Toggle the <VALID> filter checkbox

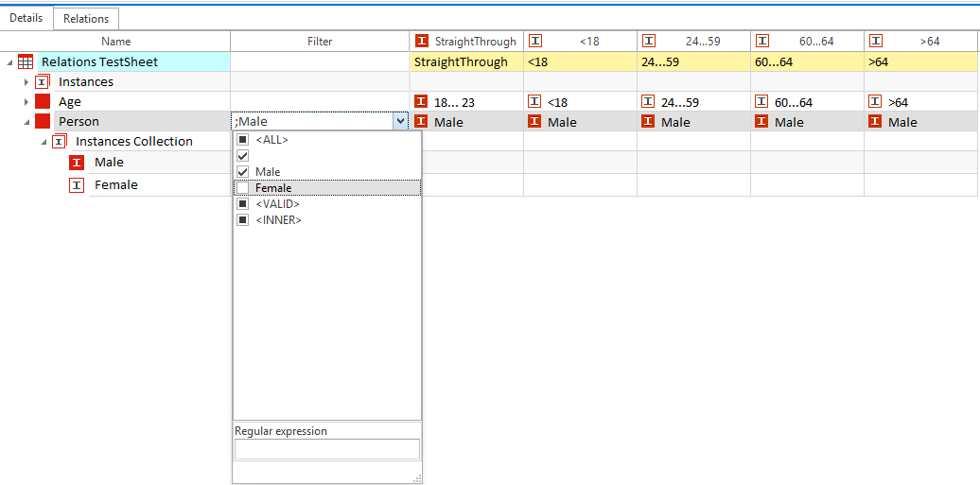pos(242,204)
